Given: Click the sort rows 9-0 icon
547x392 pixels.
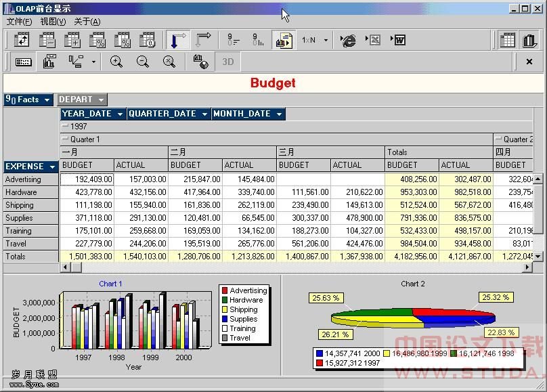Looking at the screenshot, I should (233, 40).
